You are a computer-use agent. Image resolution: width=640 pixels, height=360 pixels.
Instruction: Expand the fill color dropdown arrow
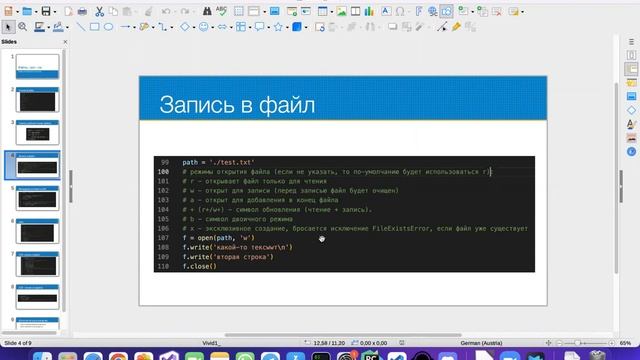click(67, 27)
